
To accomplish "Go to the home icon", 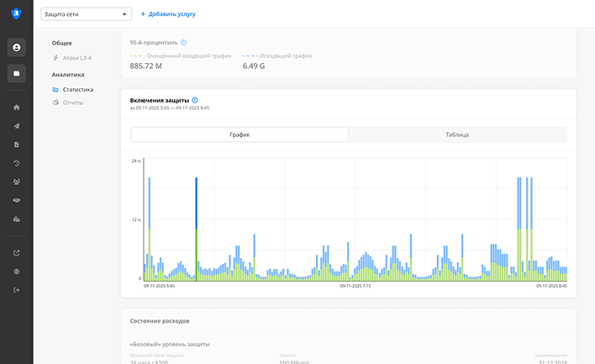I will click(x=16, y=108).
